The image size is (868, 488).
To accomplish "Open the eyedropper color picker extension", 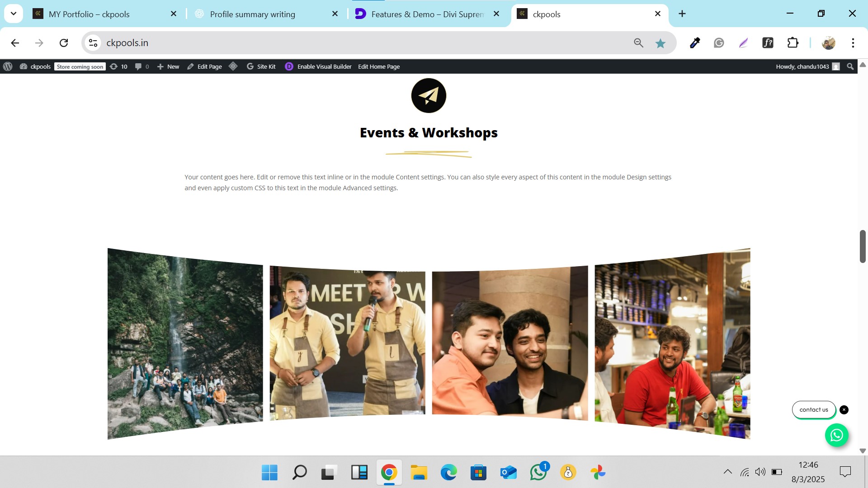I will tap(695, 43).
